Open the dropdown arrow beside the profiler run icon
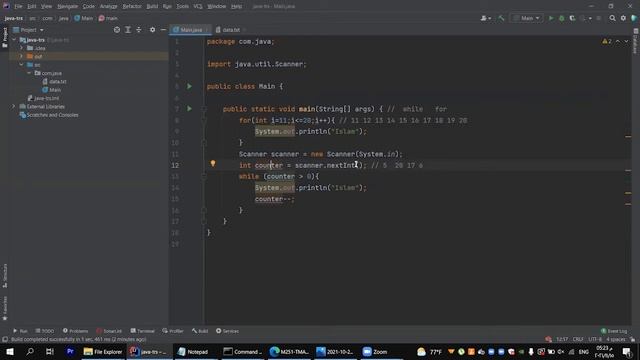 tap(590, 18)
